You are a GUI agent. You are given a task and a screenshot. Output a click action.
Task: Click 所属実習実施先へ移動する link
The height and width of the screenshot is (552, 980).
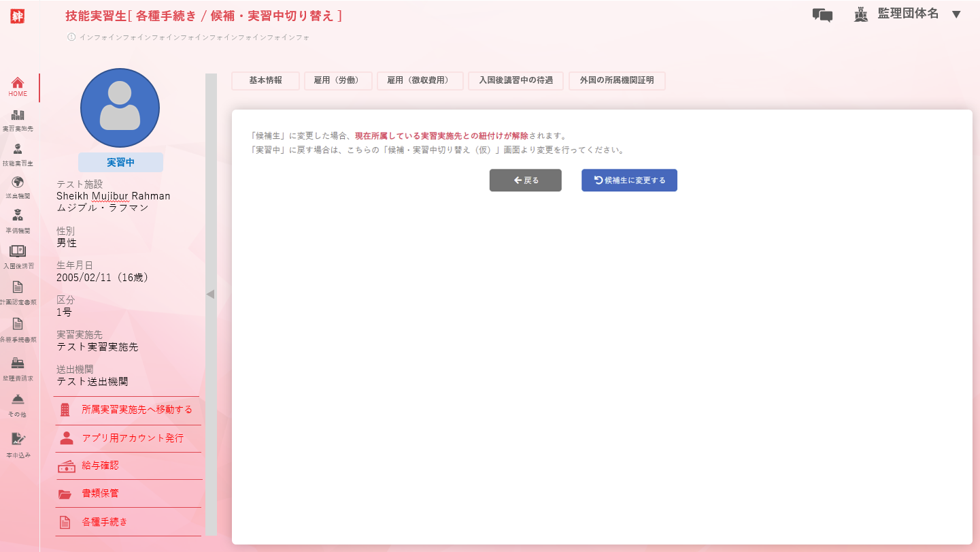coord(137,410)
